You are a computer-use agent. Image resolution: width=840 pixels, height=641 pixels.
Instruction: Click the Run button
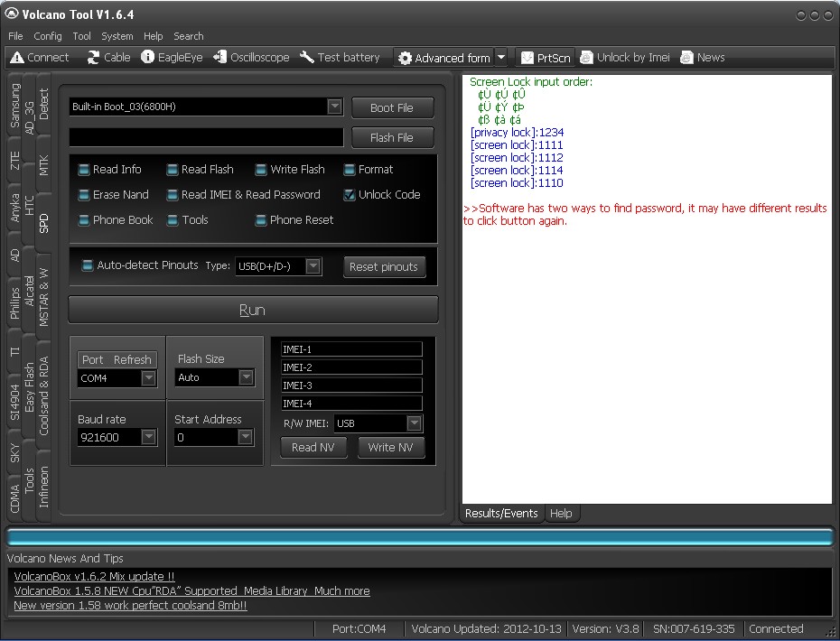[253, 310]
